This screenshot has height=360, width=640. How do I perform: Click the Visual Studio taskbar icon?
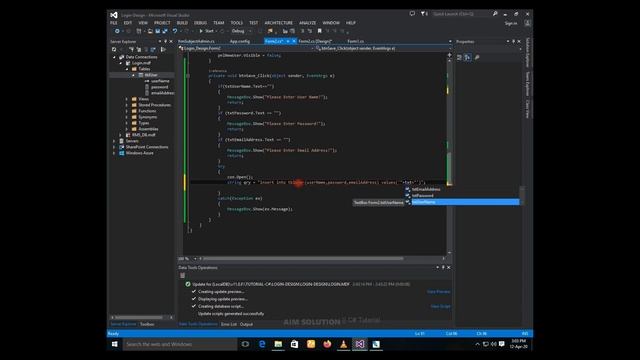pos(360,344)
